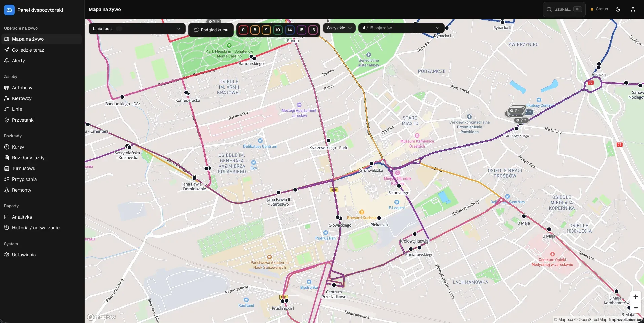
Task: Open Linie page in sidebar
Action: [x=41, y=109]
